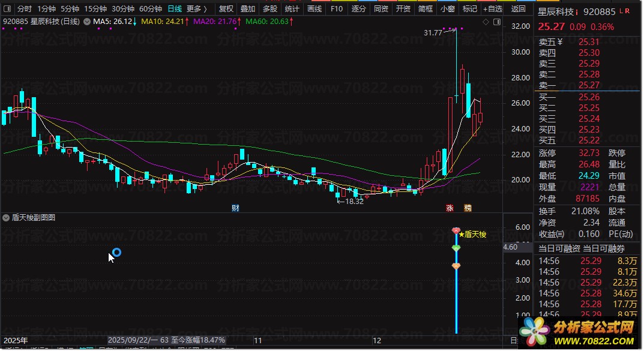The height and width of the screenshot is (351, 644).
Task: Open 统计 statistics tool
Action: tap(292, 8)
